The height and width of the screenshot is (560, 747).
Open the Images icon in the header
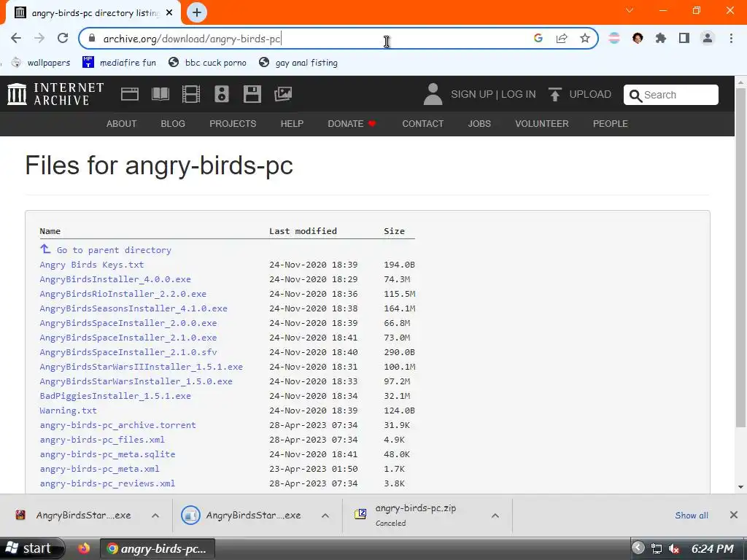283,94
